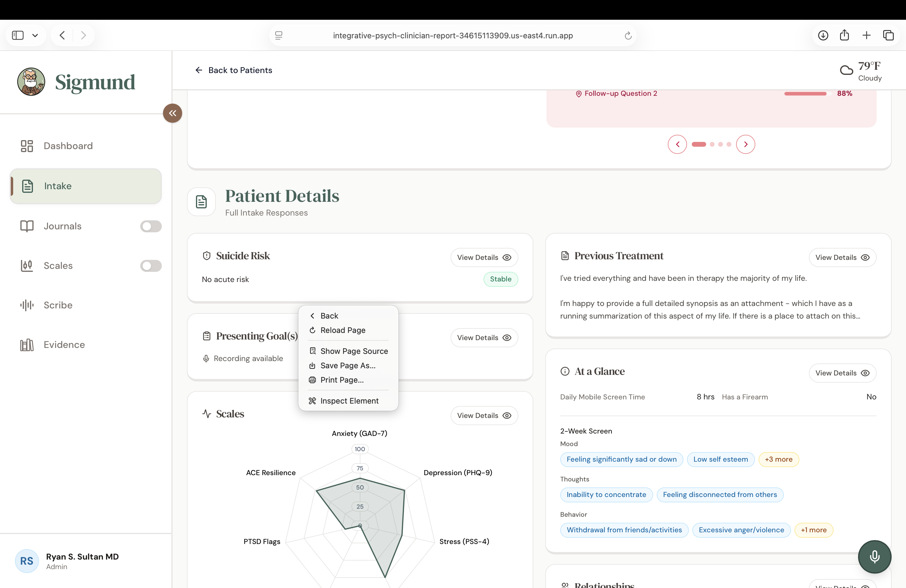Toggle the Scales switch in sidebar
The image size is (906, 588).
coord(151,266)
